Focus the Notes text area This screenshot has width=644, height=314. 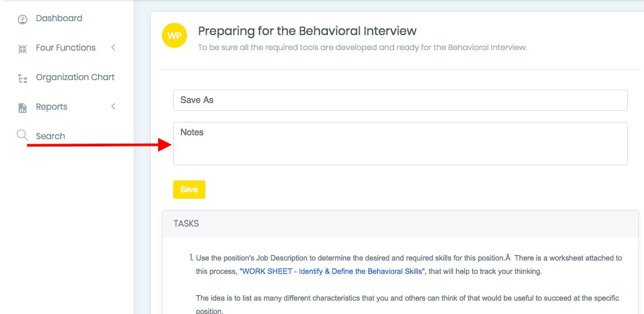tap(400, 144)
